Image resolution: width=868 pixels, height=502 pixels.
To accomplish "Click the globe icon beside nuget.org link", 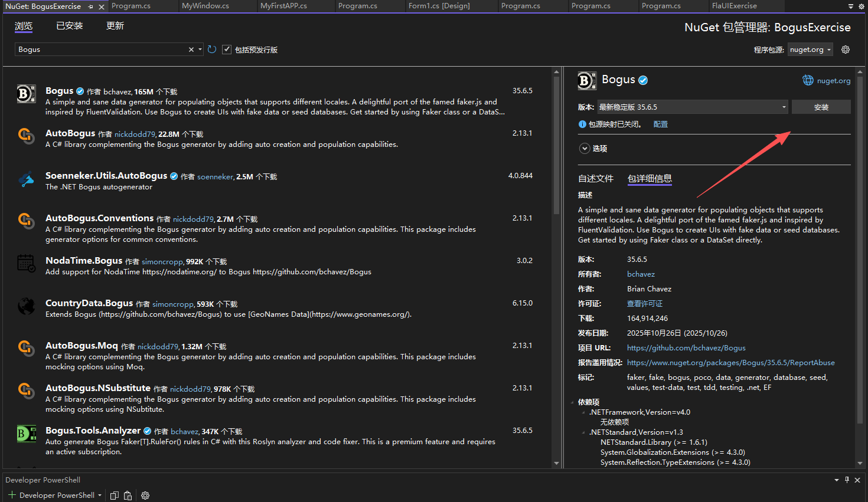I will pyautogui.click(x=808, y=80).
